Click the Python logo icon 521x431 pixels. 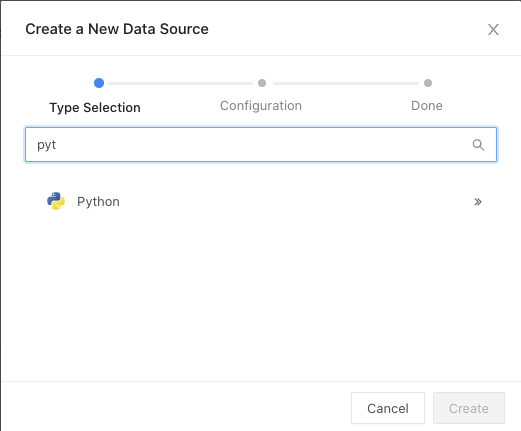pyautogui.click(x=56, y=201)
